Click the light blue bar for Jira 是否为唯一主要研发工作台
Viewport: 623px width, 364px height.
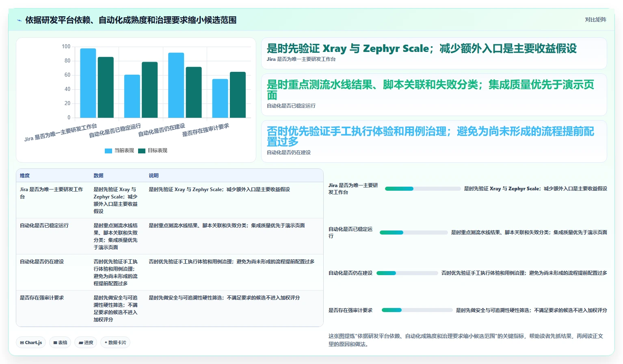88,83
